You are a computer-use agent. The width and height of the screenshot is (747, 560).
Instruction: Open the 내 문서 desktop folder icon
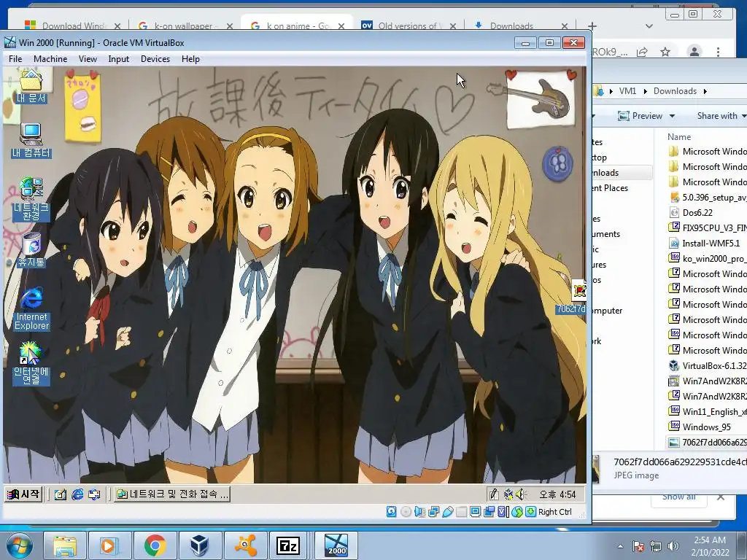point(31,87)
